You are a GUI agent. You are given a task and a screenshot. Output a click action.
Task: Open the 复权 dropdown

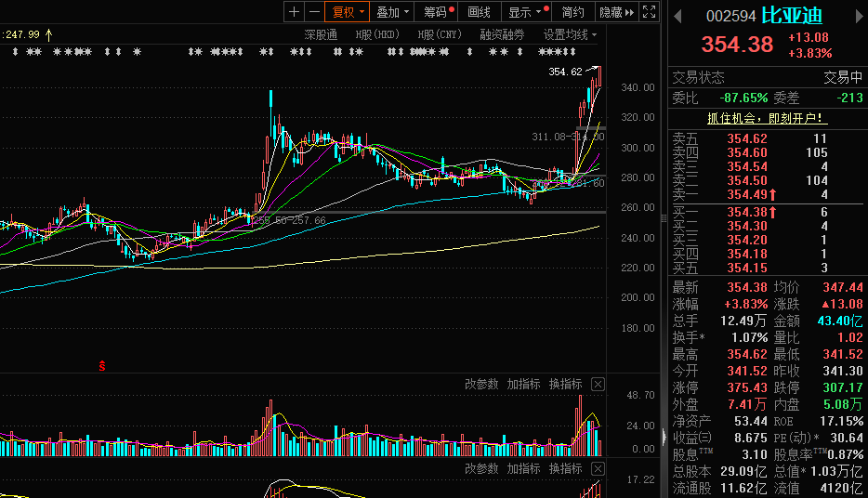click(x=347, y=12)
